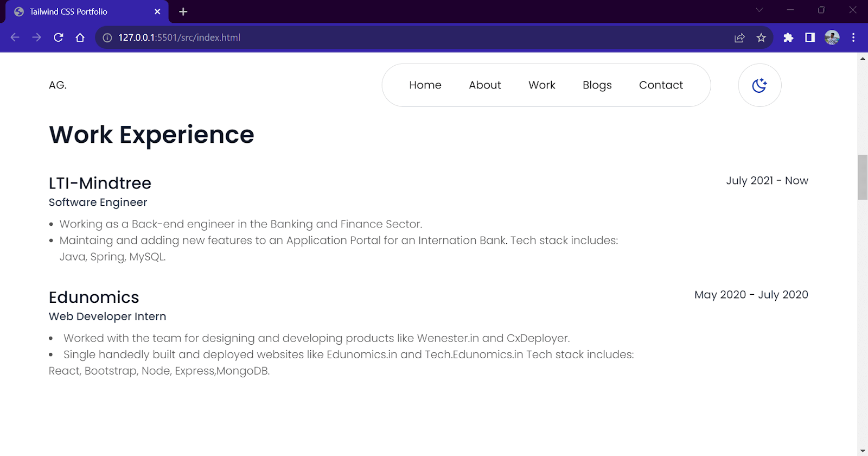The image size is (868, 456).
Task: Click the vertical scrollbar thumb
Action: 863,177
